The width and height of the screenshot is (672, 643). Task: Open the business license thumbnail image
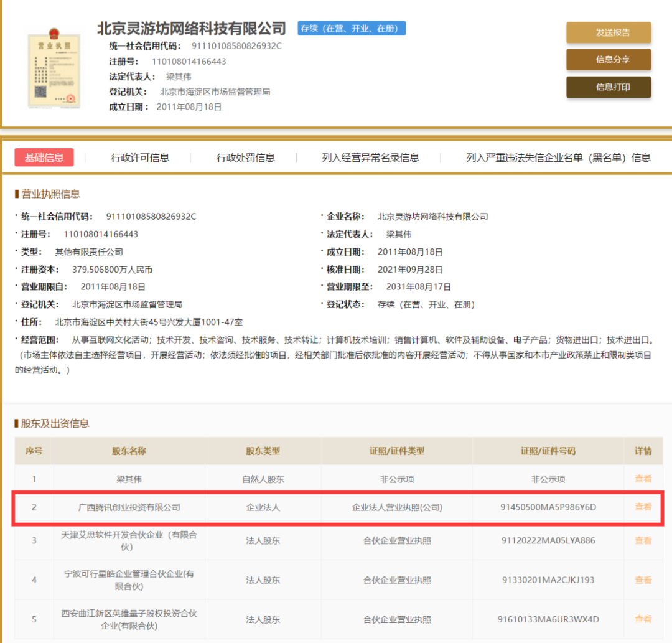point(54,68)
